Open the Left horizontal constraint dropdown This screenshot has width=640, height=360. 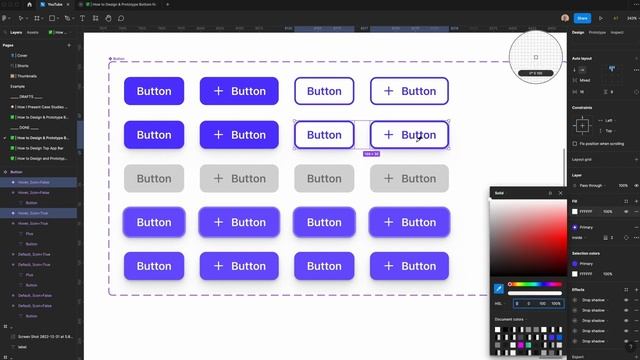click(609, 120)
